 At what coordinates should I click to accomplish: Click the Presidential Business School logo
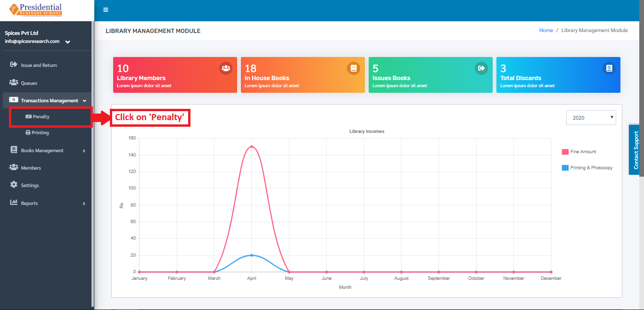coord(36,10)
